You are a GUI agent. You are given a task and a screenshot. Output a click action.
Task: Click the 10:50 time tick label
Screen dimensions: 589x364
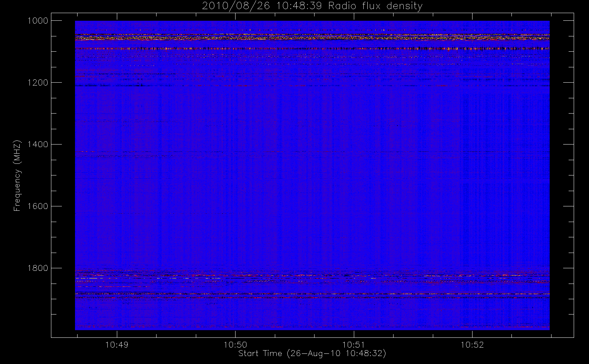(235, 345)
